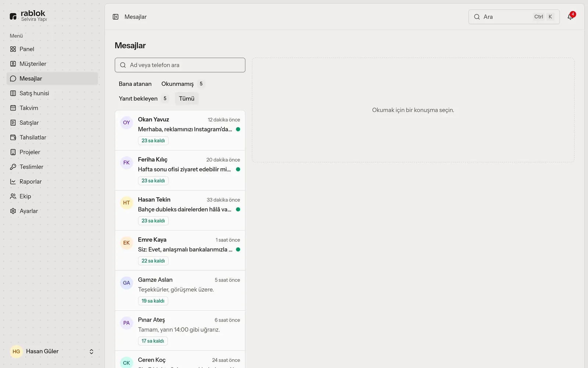The height and width of the screenshot is (368, 588).
Task: Open Feriha Kılıç conversation
Action: pyautogui.click(x=180, y=170)
